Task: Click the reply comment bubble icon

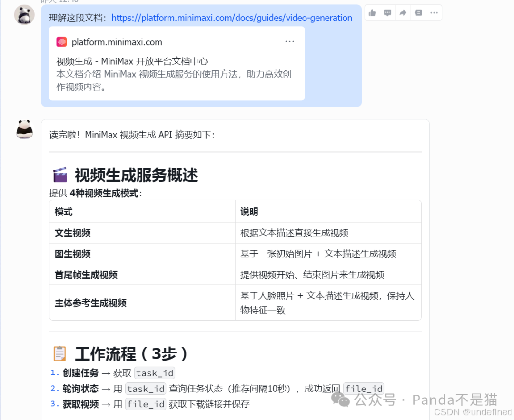Action: click(x=387, y=13)
